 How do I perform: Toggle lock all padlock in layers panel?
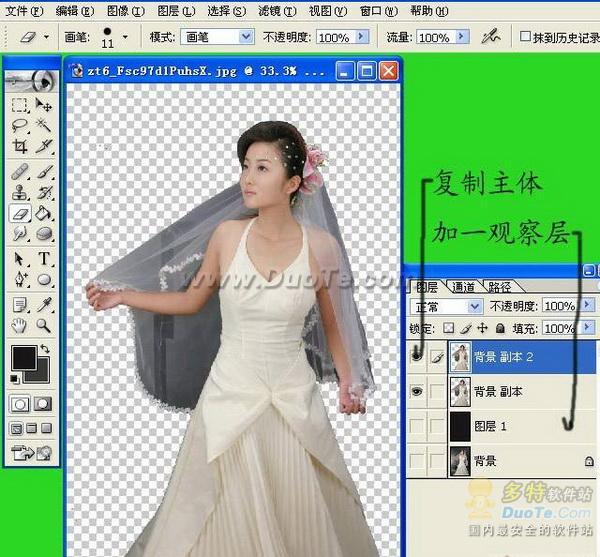click(x=500, y=328)
